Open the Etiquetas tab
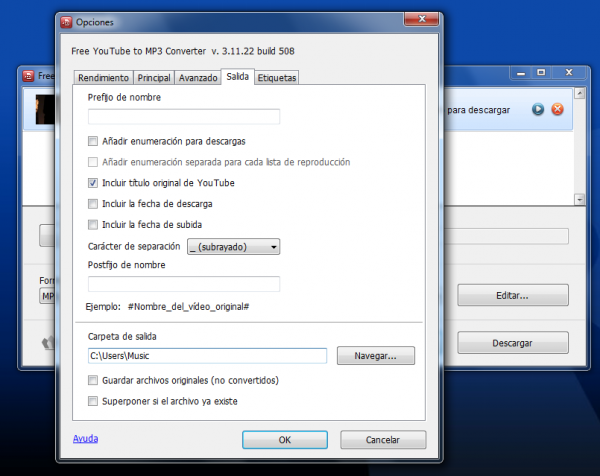Viewport: 600px width, 476px height. click(277, 77)
